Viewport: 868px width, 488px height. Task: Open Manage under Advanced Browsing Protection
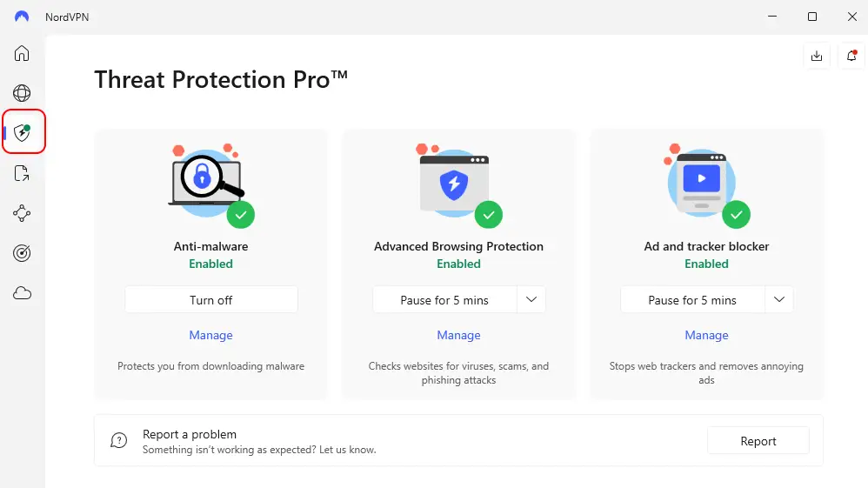pyautogui.click(x=458, y=335)
